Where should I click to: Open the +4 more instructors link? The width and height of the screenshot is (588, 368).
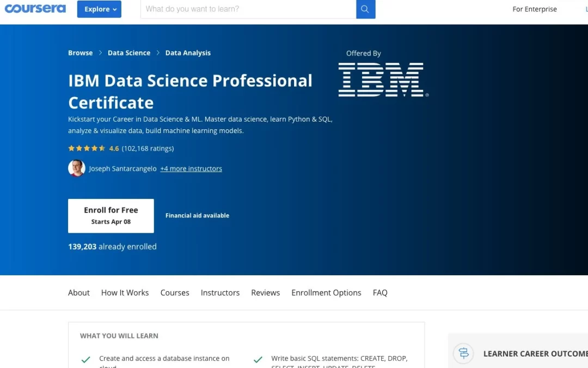coord(191,168)
